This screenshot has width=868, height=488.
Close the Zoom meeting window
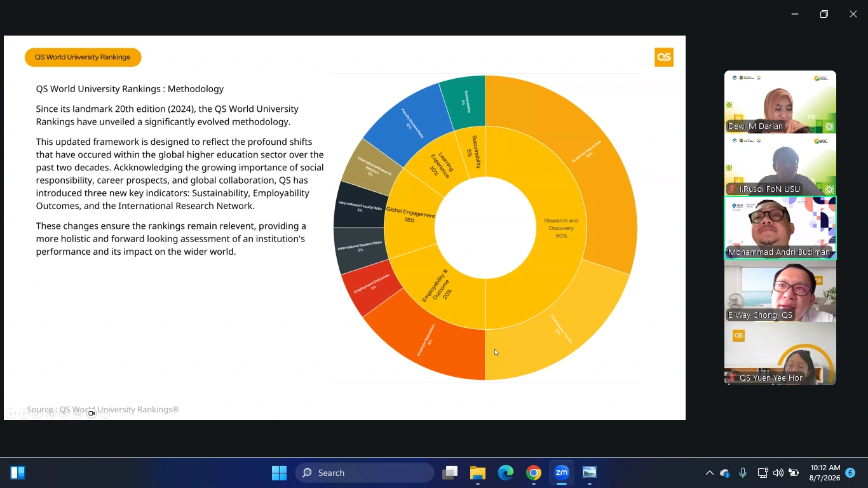click(x=853, y=14)
